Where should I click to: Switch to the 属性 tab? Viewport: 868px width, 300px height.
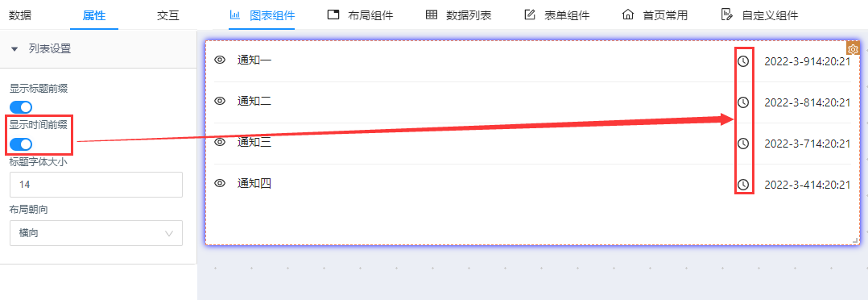point(94,15)
